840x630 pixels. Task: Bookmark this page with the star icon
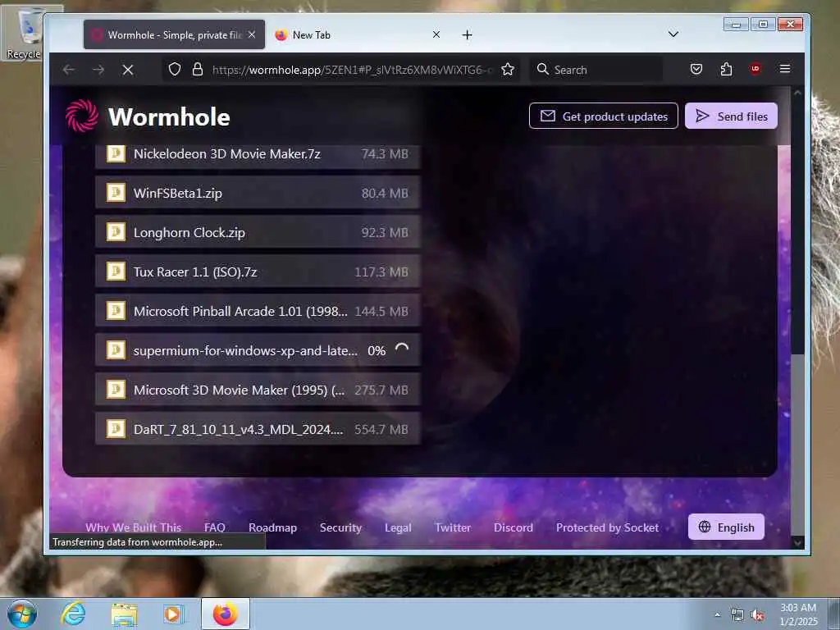click(507, 69)
